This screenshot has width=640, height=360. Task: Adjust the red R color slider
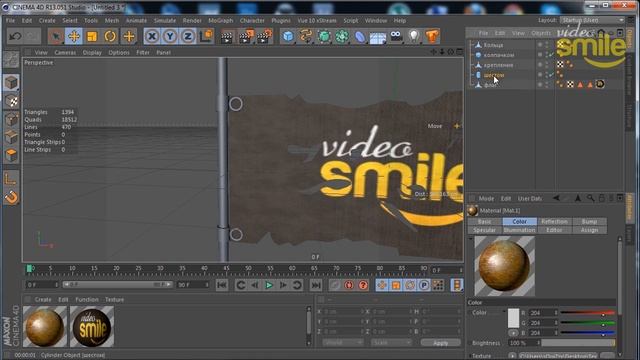(x=588, y=313)
